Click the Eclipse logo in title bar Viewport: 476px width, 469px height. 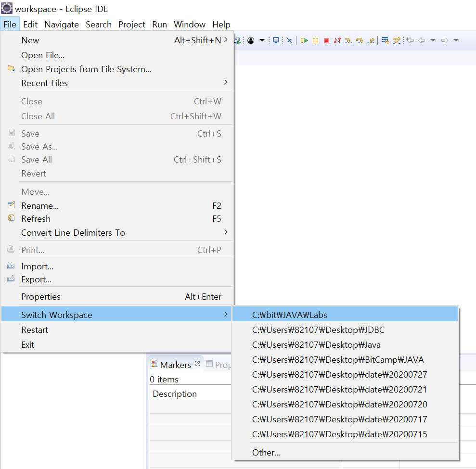pos(7,9)
